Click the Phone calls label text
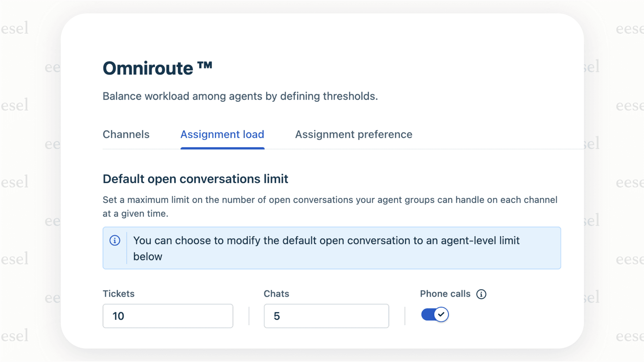 pyautogui.click(x=445, y=294)
